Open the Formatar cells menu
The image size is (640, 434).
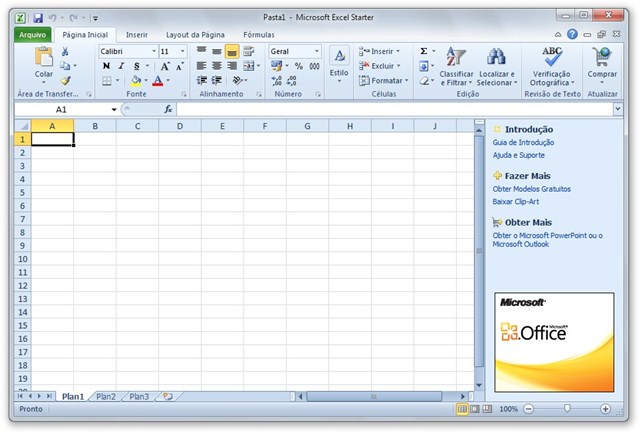coord(383,80)
